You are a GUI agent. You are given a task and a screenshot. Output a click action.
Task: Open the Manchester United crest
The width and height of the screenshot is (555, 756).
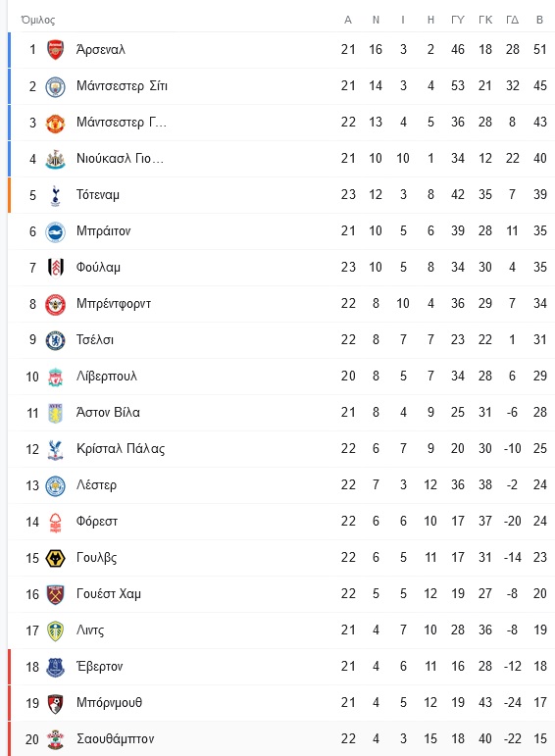(x=56, y=123)
